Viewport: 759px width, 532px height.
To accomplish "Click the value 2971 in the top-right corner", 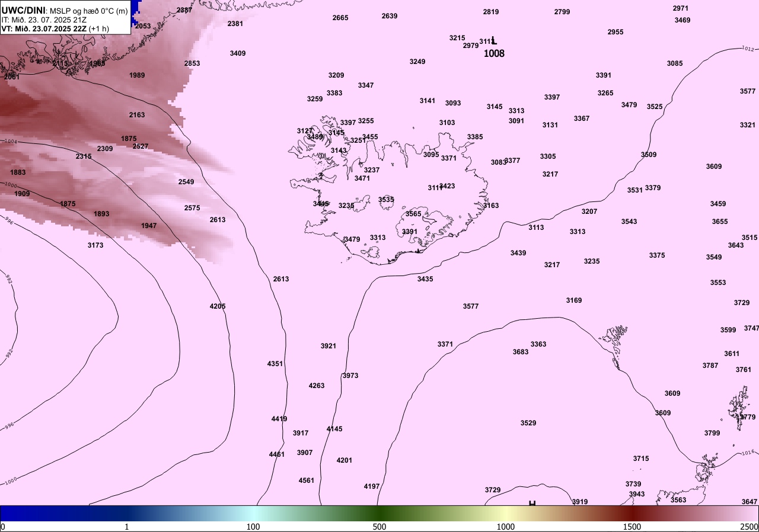I will (681, 8).
